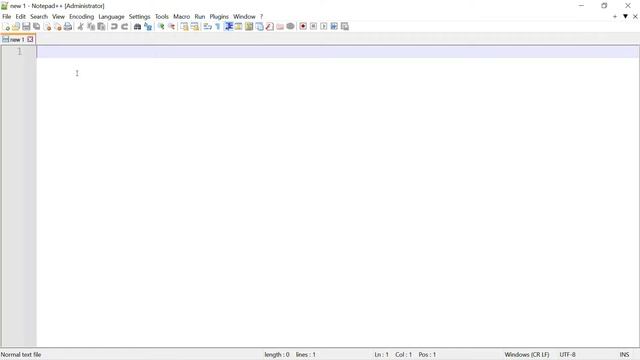Screen dimensions: 640x360
Task: Open the Plugins menu
Action: pos(219,17)
